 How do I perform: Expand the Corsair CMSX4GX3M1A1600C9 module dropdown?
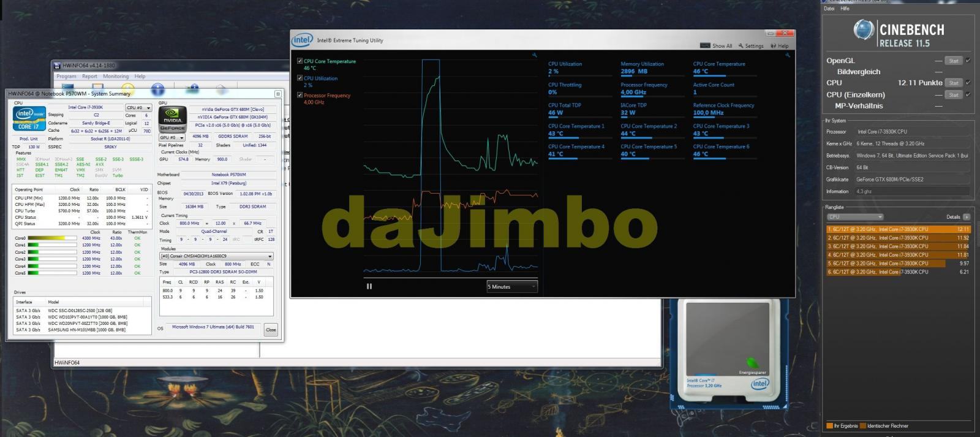pyautogui.click(x=217, y=256)
